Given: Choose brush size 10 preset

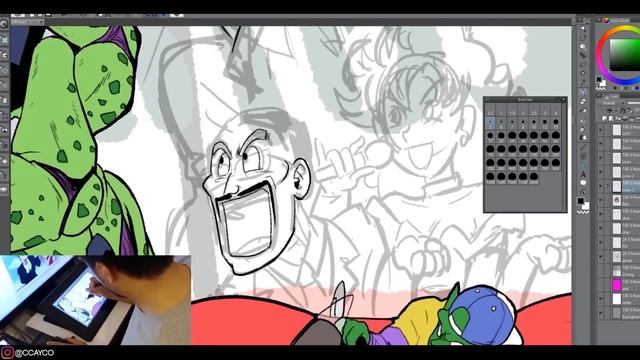Looking at the screenshot, I should pos(534,123).
